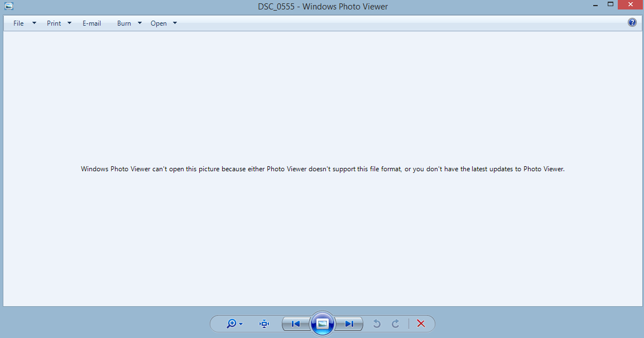Rotate the picture counterclockwise
The image size is (644, 338).
[x=377, y=323]
